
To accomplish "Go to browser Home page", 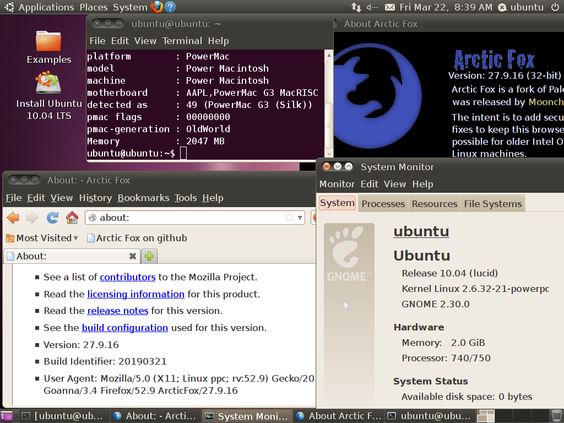I will [x=72, y=218].
